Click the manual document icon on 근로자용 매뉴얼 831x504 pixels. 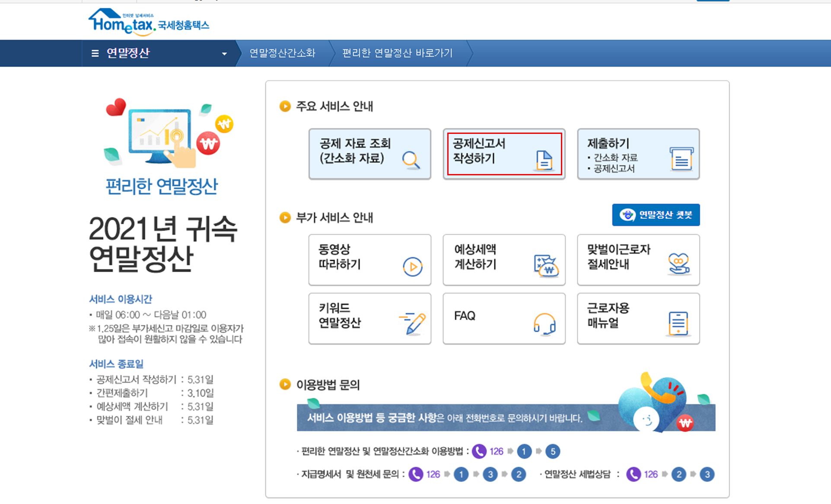[678, 323]
